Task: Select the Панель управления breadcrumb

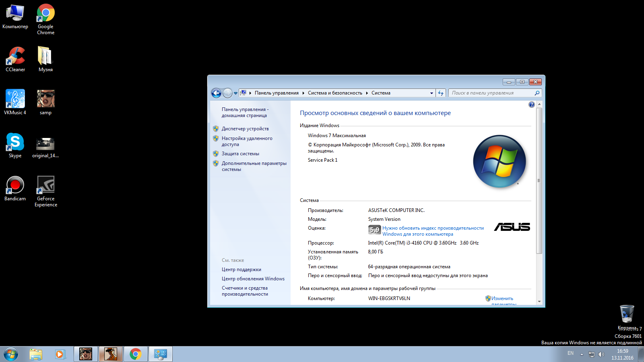Action: pyautogui.click(x=277, y=93)
